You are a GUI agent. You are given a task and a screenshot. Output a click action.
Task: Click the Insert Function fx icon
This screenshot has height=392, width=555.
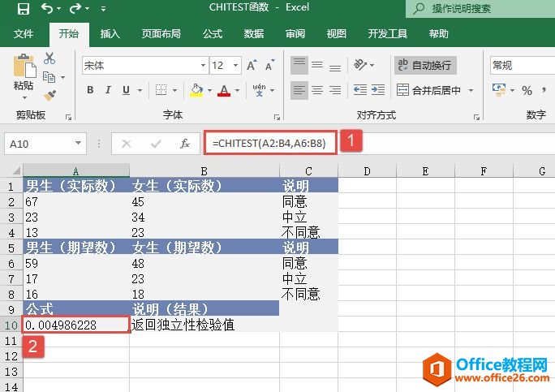pyautogui.click(x=185, y=144)
